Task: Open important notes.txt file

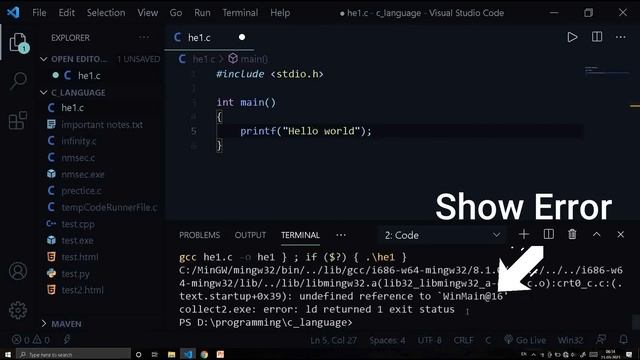Action: coord(101,124)
